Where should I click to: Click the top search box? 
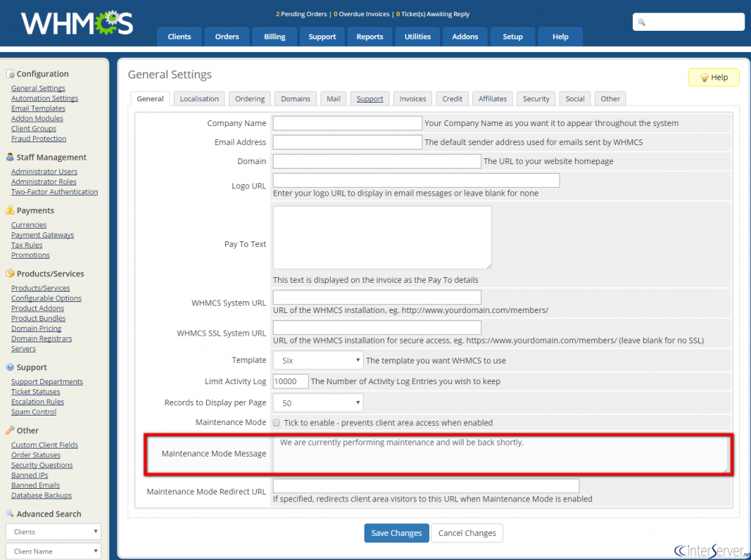click(688, 22)
